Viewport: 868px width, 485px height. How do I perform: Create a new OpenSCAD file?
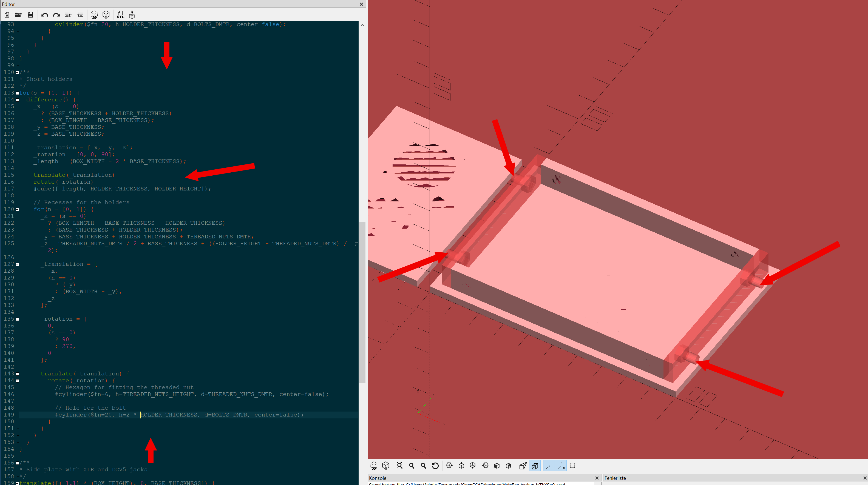pyautogui.click(x=6, y=15)
